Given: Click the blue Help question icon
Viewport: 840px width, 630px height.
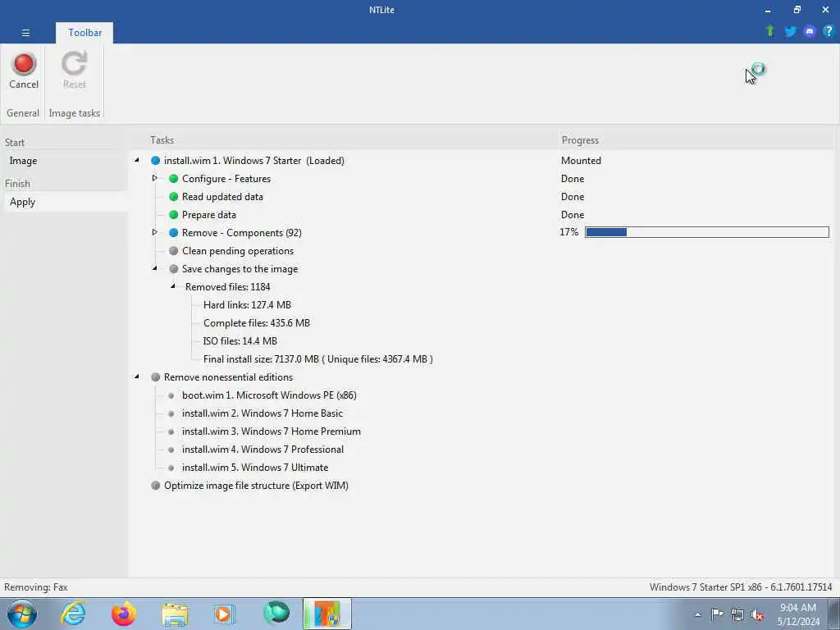Looking at the screenshot, I should pos(829,31).
